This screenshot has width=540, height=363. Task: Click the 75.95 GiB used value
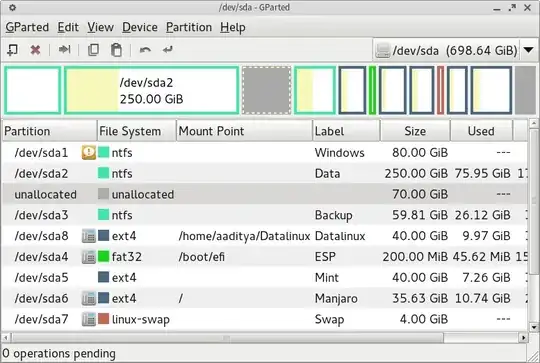(x=482, y=174)
